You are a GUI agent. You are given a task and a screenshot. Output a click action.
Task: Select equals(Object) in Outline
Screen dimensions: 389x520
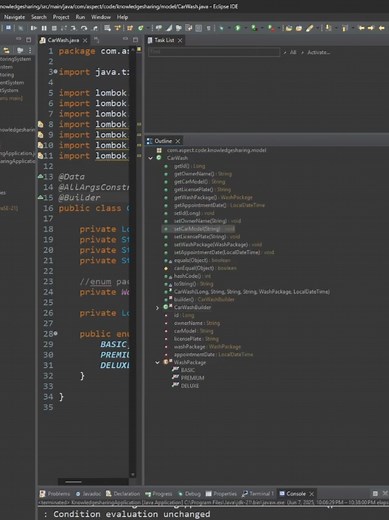pos(202,260)
